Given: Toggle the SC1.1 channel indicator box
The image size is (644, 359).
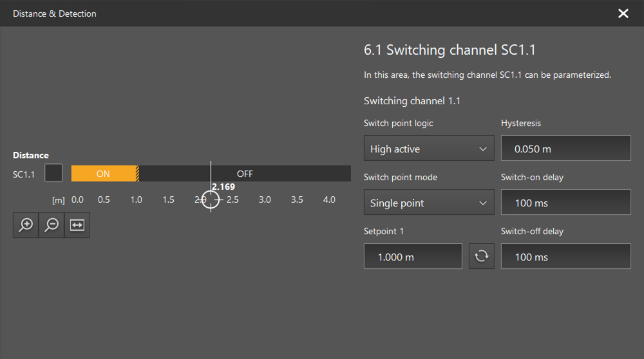Looking at the screenshot, I should 53,173.
